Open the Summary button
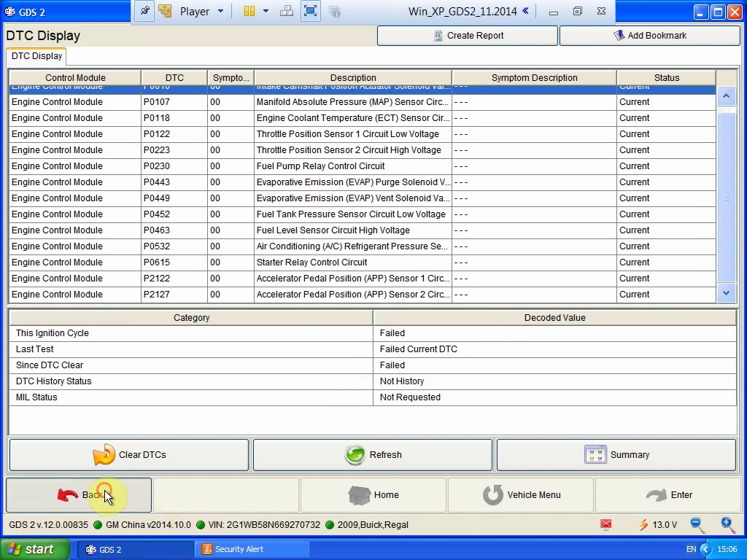The height and width of the screenshot is (560, 747). tap(616, 455)
